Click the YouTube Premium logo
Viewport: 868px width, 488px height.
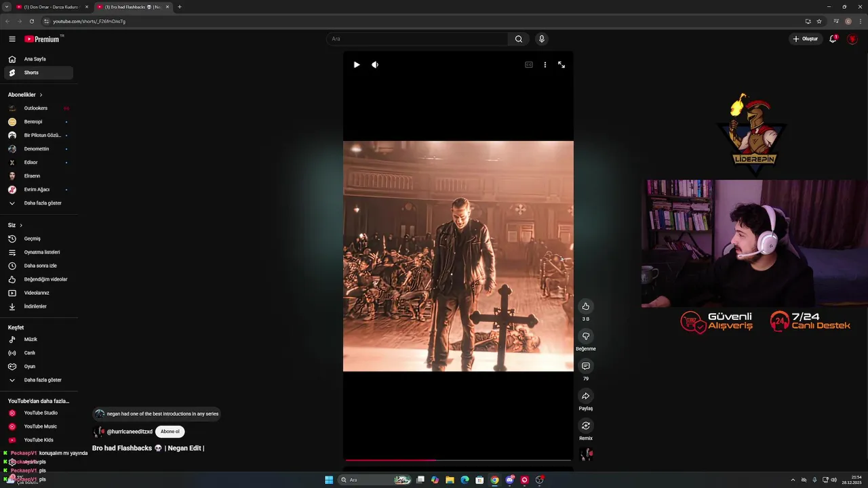[43, 39]
